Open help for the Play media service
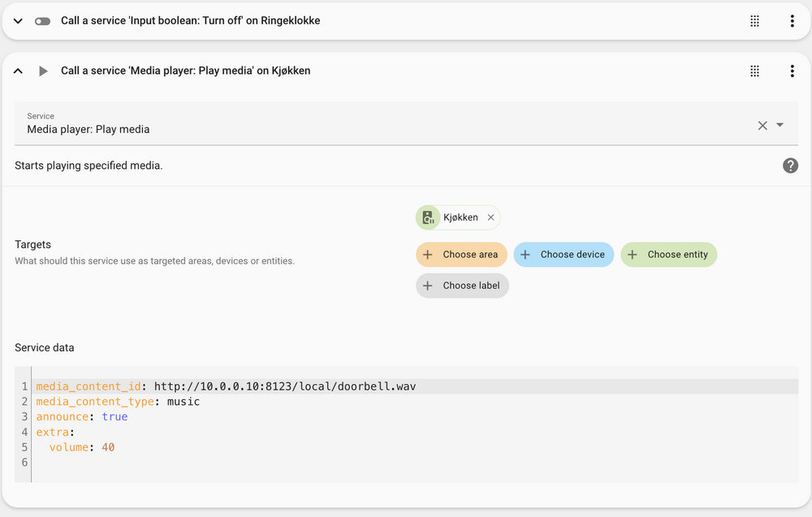 click(x=790, y=166)
